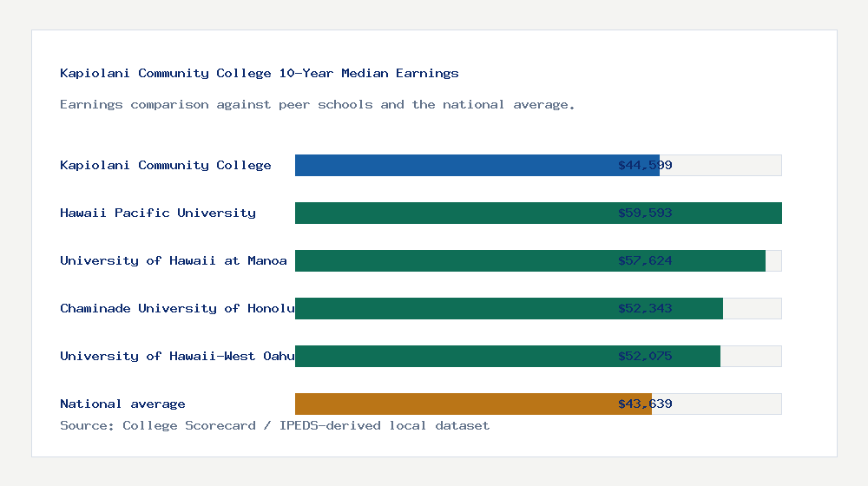The height and width of the screenshot is (486, 868).
Task: Select the 'University of Hawaii at Manoa' label
Action: (x=174, y=260)
